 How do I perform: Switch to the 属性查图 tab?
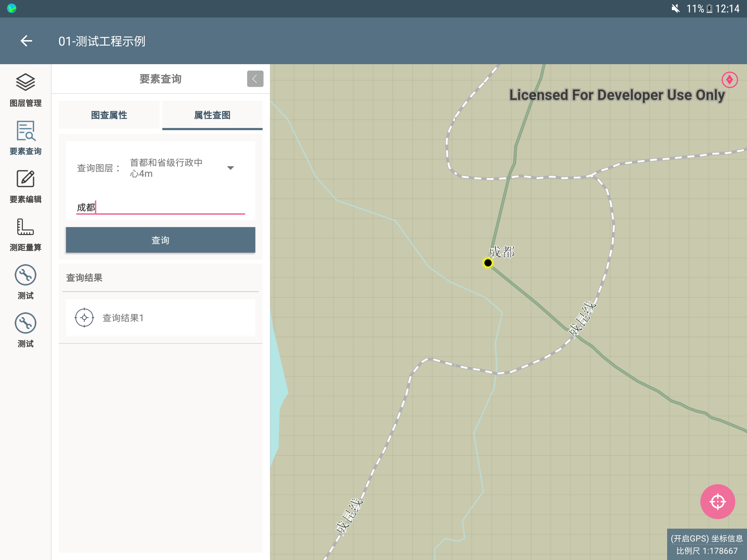click(x=212, y=115)
